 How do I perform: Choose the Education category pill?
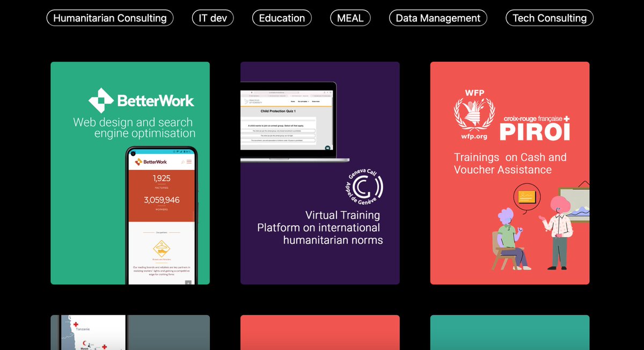point(282,18)
